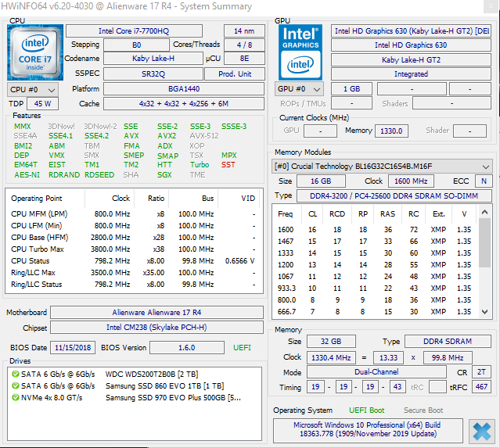500x448 pixels.
Task: Click the module Size 16 GB field
Action: point(321,181)
